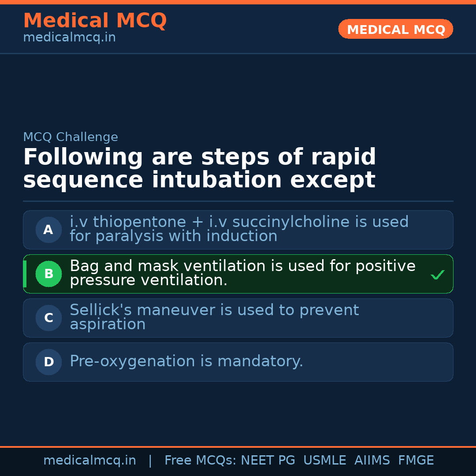Choose the letter D circle badge

pos(48,362)
